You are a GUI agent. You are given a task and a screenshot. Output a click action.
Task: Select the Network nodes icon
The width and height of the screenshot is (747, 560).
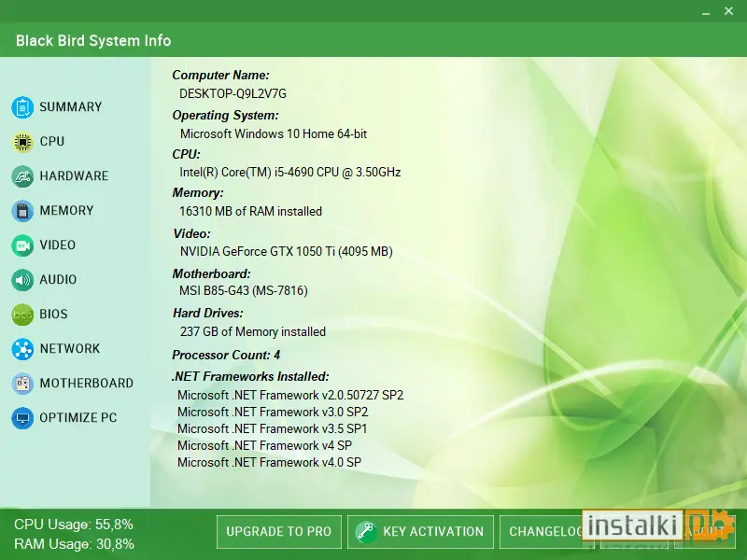pos(22,349)
